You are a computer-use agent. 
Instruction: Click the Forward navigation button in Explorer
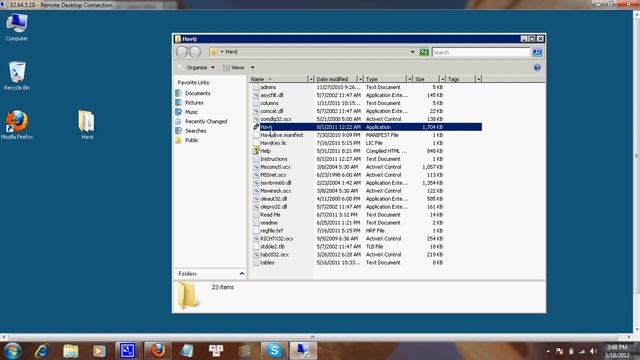(x=195, y=52)
